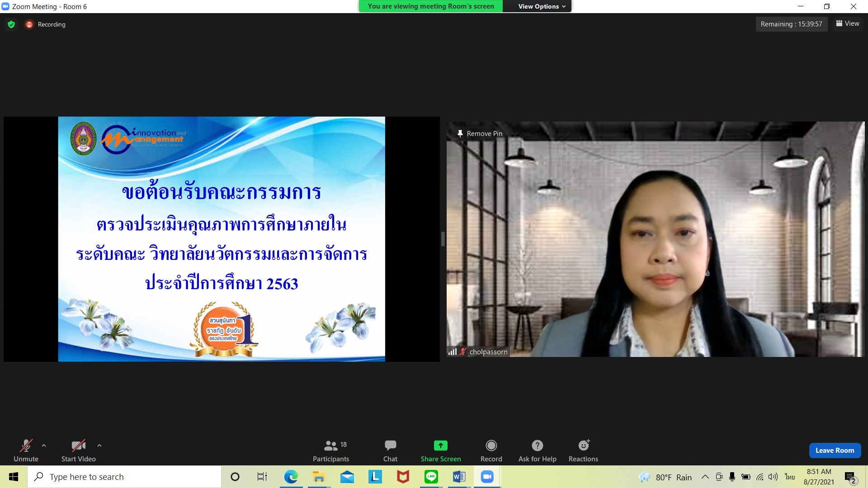This screenshot has width=868, height=488.
Task: Click the divider handle between the shared screen and video
Action: point(443,239)
